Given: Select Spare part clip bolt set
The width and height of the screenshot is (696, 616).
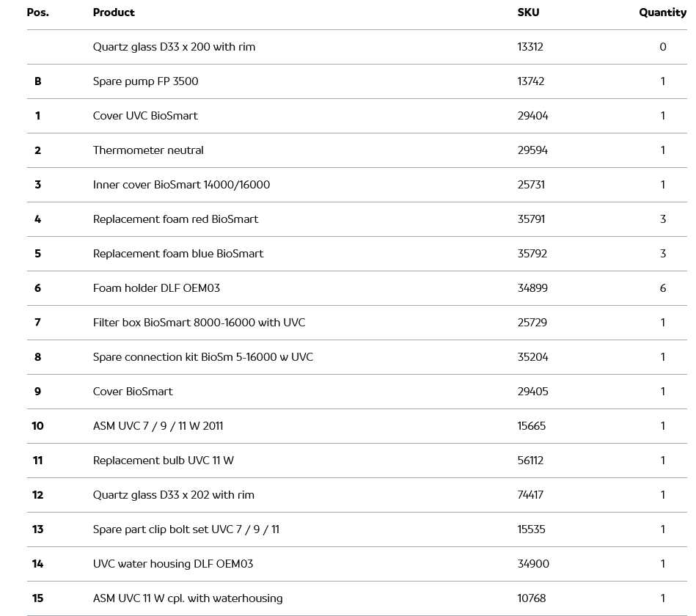Looking at the screenshot, I should [x=186, y=529].
